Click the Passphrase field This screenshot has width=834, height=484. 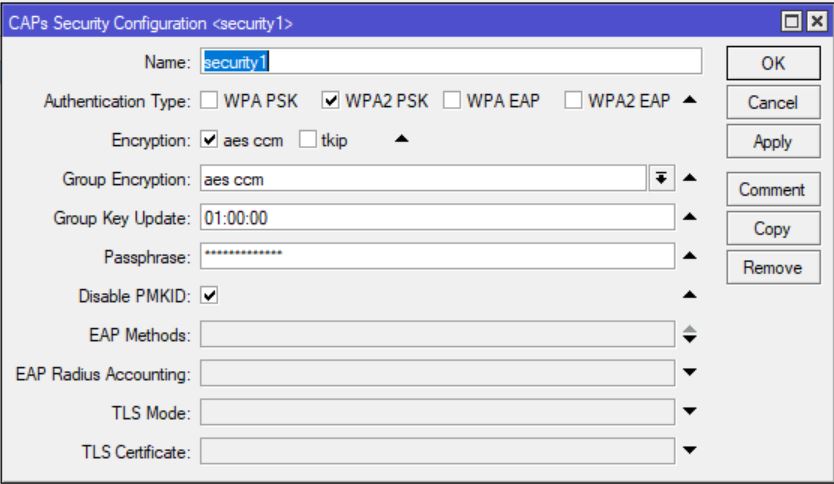point(437,256)
